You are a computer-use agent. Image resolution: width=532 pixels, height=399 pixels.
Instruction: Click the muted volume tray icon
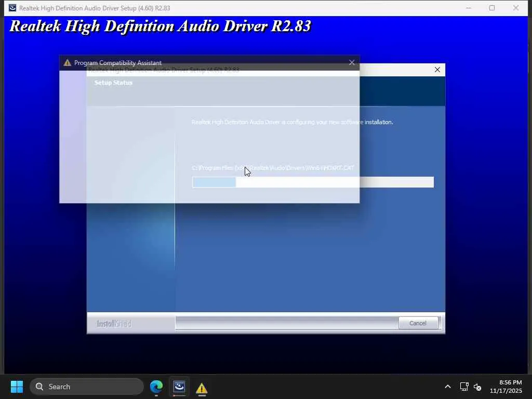(x=478, y=387)
